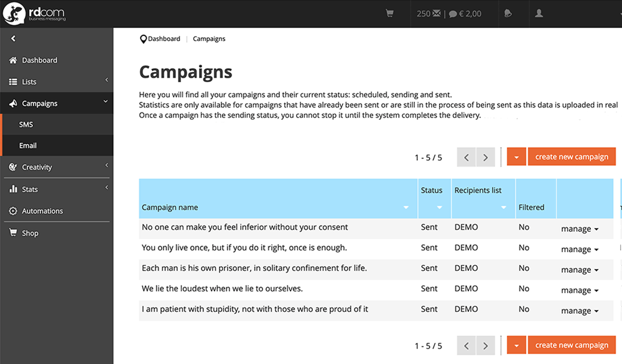
Task: Open manage dropdown for first campaign row
Action: [x=580, y=229]
